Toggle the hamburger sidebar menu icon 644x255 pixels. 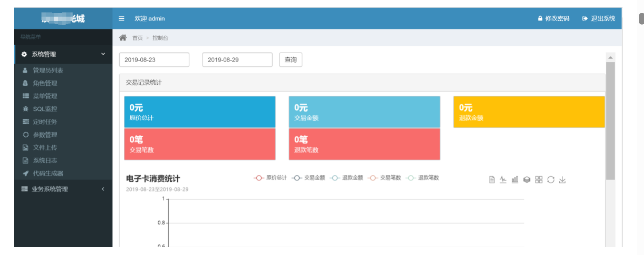(x=121, y=18)
